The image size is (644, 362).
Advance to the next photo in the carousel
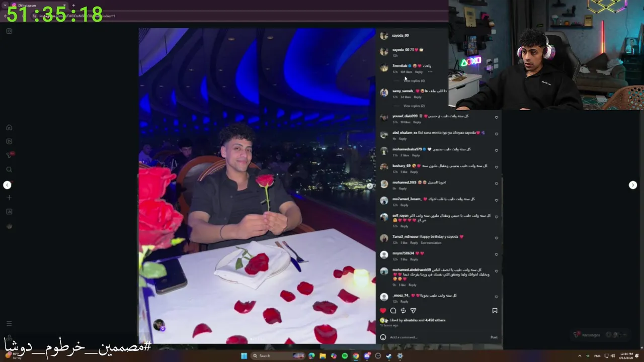[370, 186]
